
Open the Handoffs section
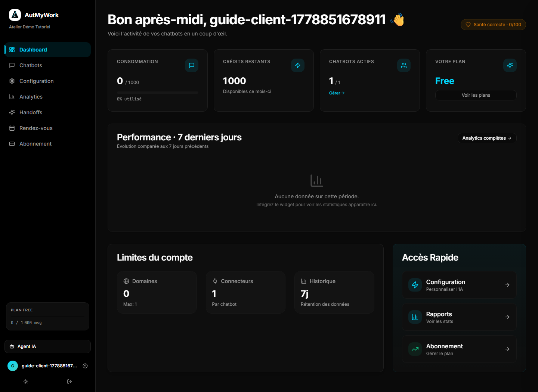(x=47, y=112)
